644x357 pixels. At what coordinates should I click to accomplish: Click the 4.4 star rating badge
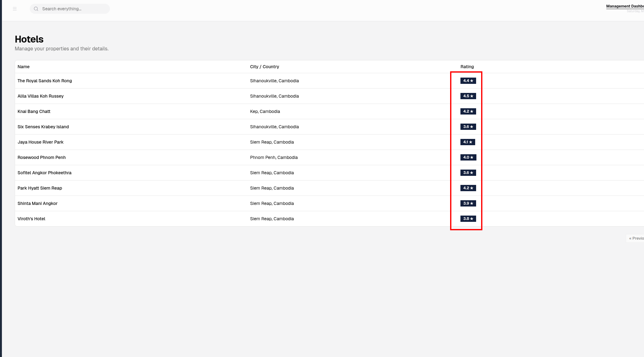[x=468, y=81]
